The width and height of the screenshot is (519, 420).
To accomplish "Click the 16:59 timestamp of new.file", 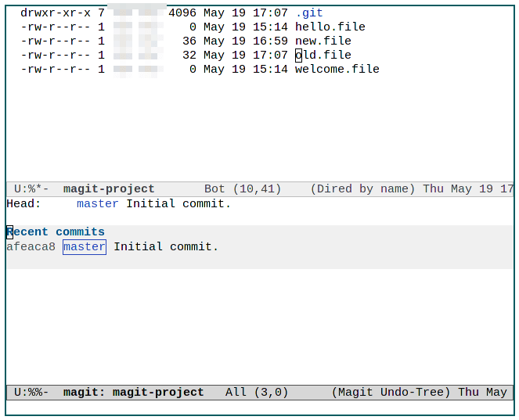I will click(270, 41).
